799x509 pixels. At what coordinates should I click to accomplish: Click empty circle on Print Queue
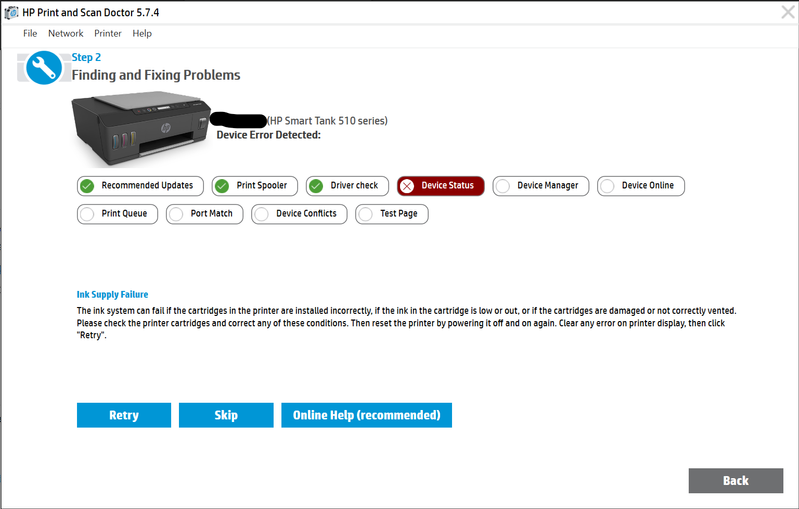(87, 214)
